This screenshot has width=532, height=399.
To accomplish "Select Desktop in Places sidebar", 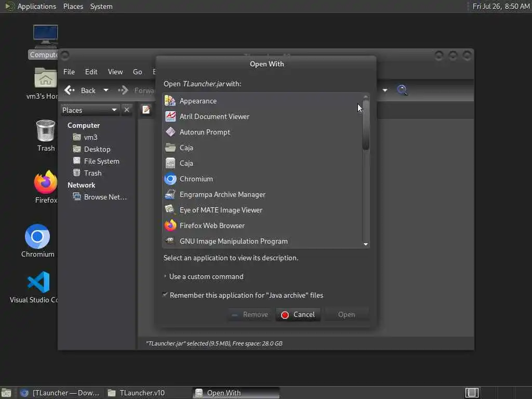I will 97,149.
